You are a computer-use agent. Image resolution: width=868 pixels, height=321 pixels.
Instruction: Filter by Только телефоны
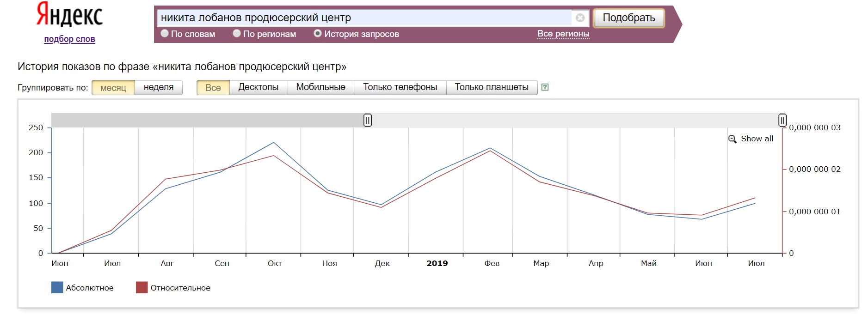pos(400,87)
